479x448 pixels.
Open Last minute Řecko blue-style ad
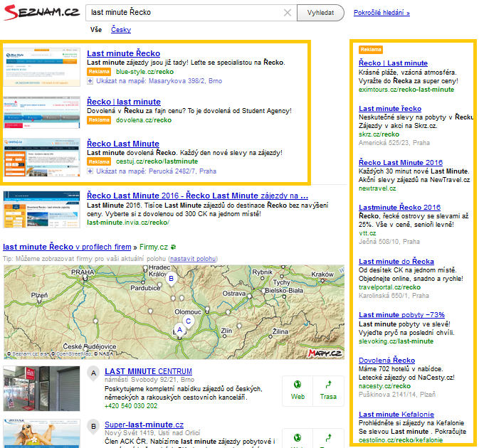pyautogui.click(x=123, y=53)
